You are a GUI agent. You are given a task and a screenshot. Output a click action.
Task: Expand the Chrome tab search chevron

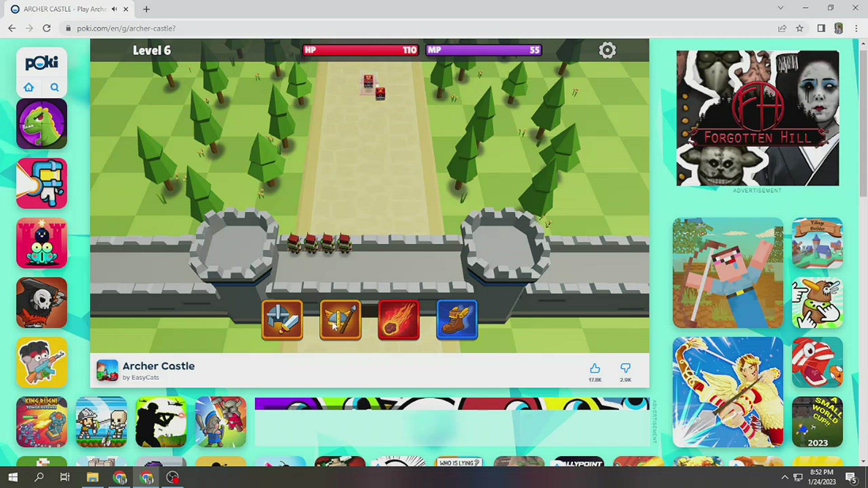point(780,8)
